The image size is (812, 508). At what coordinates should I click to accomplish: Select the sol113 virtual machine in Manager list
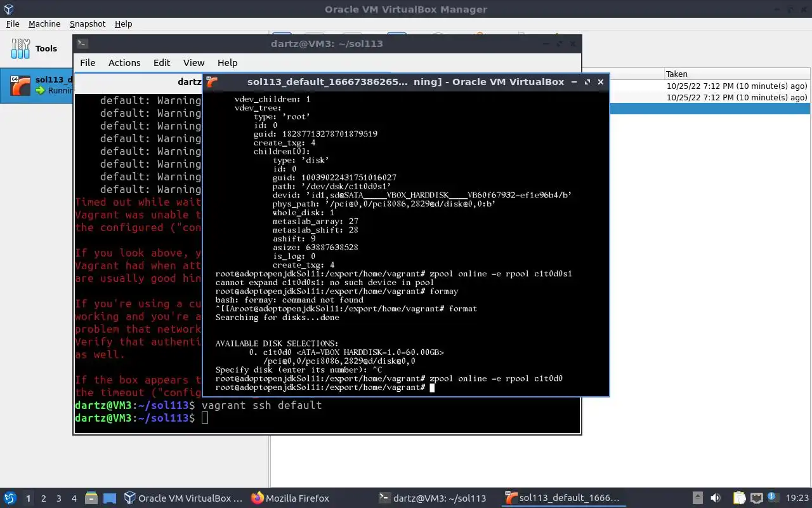click(37, 85)
